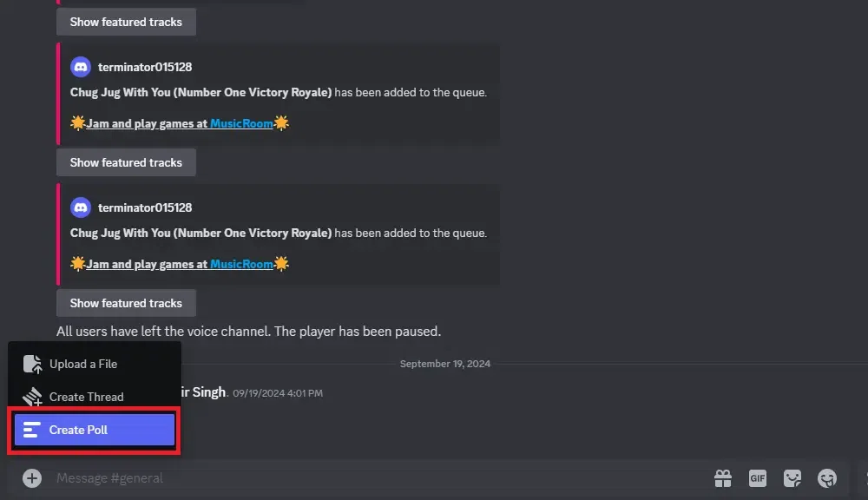Click the plus attachment icon beside message box
Screen dimensions: 868x500
click(x=32, y=478)
